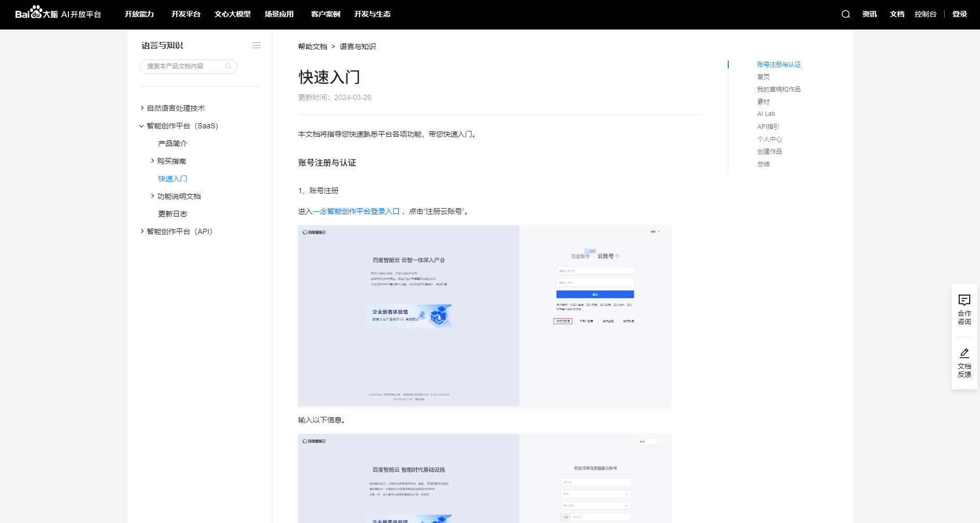
Task: Open 一念智能创作平台登录入口 link
Action: point(356,211)
